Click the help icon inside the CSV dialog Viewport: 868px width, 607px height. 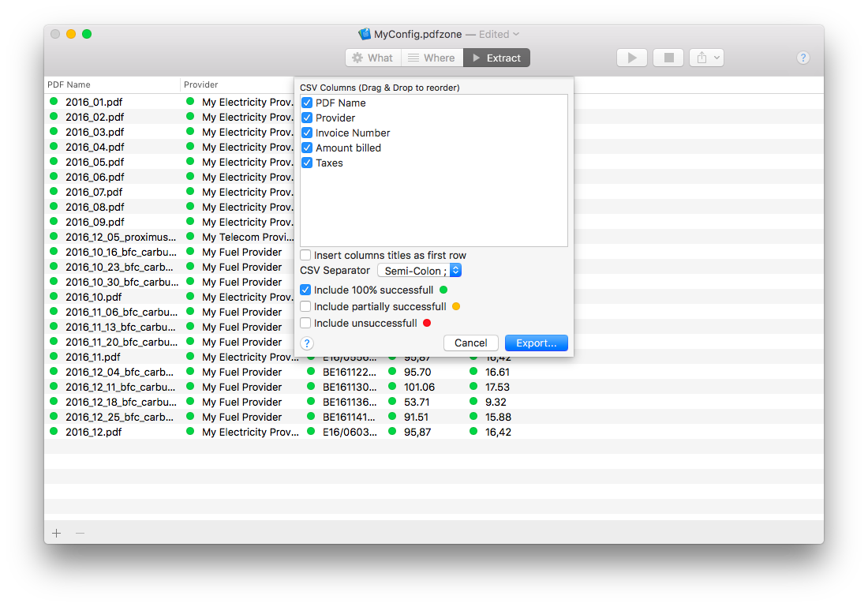pos(307,343)
